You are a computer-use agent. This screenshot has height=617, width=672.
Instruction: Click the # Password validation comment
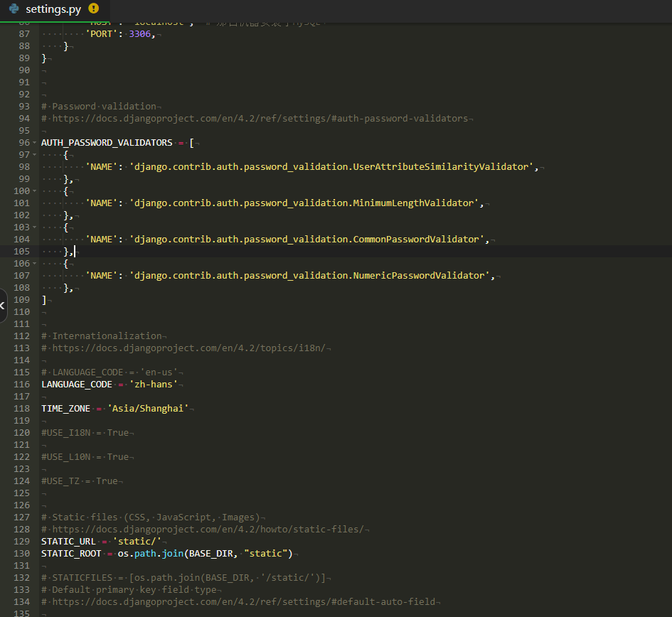click(x=99, y=106)
